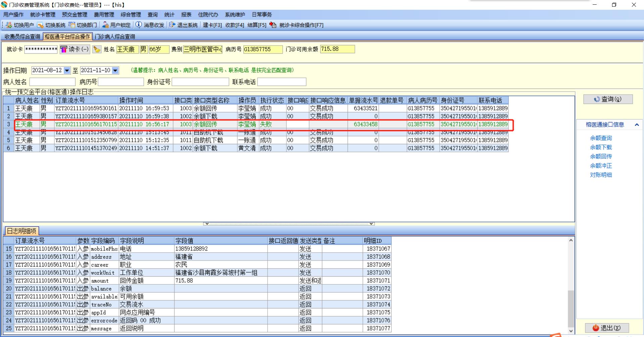Click the right splitter arrow above 日志明细项
This screenshot has height=337, width=644.
point(371,224)
